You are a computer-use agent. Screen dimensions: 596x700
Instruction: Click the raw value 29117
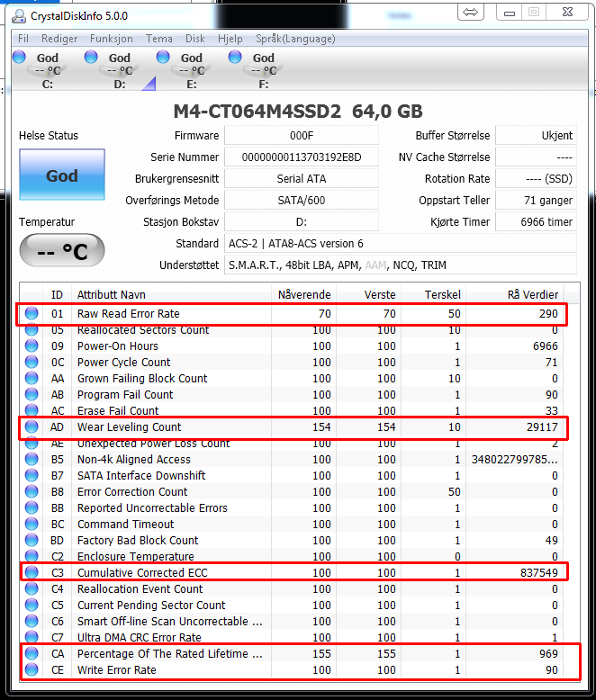point(542,426)
